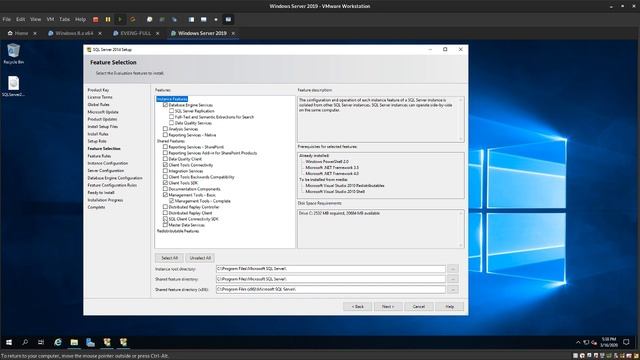Image resolution: width=640 pixels, height=360 pixels.
Task: Click the taskbar clock and date
Action: coord(609,342)
